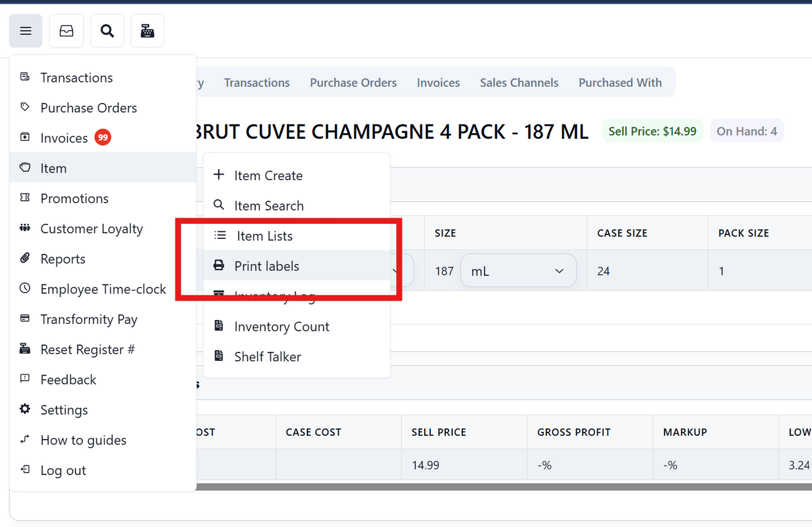Open the inbox tray icon
The image size is (812, 527).
pos(66,31)
